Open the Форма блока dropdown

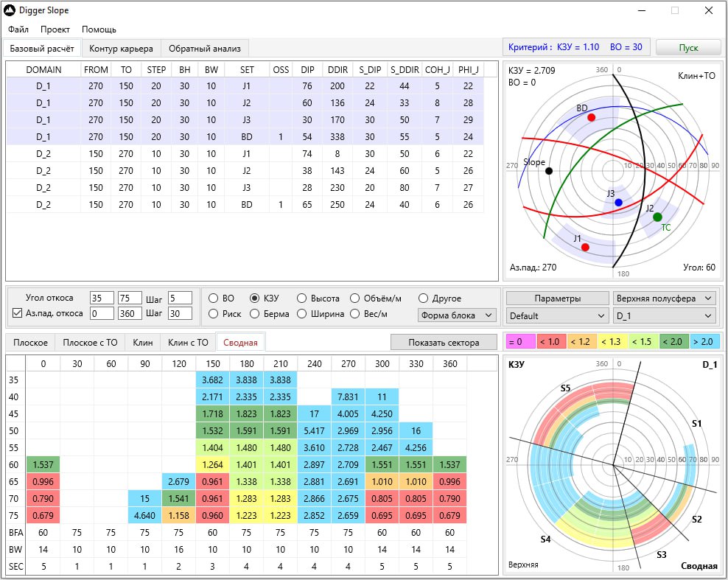pos(457,315)
